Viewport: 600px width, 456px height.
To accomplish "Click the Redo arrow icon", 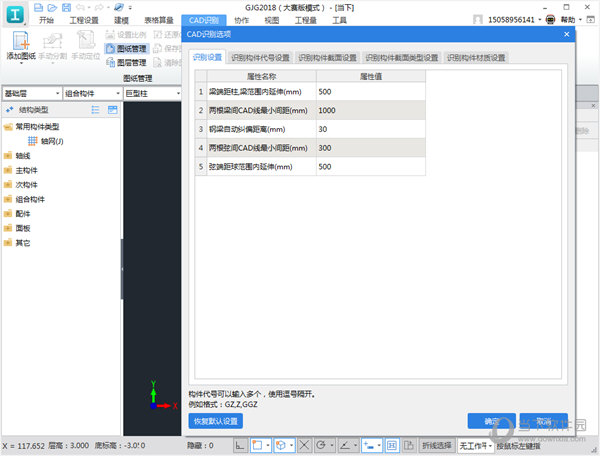I will (x=99, y=7).
